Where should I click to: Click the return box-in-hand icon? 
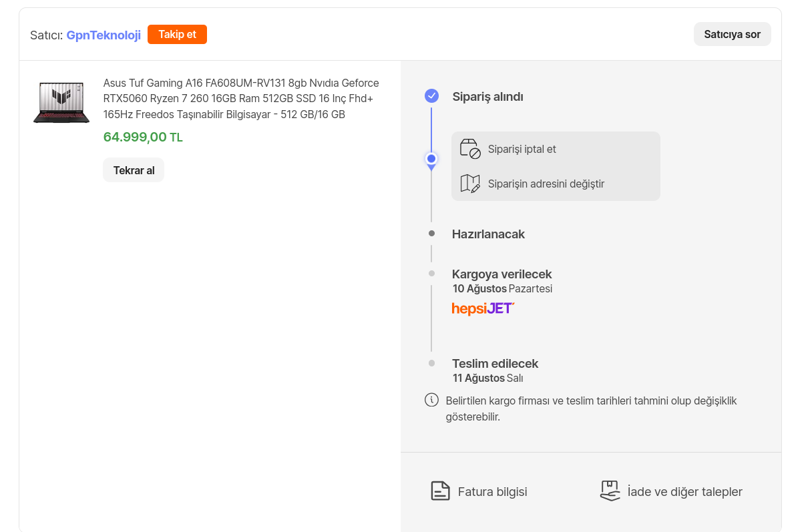click(x=610, y=491)
